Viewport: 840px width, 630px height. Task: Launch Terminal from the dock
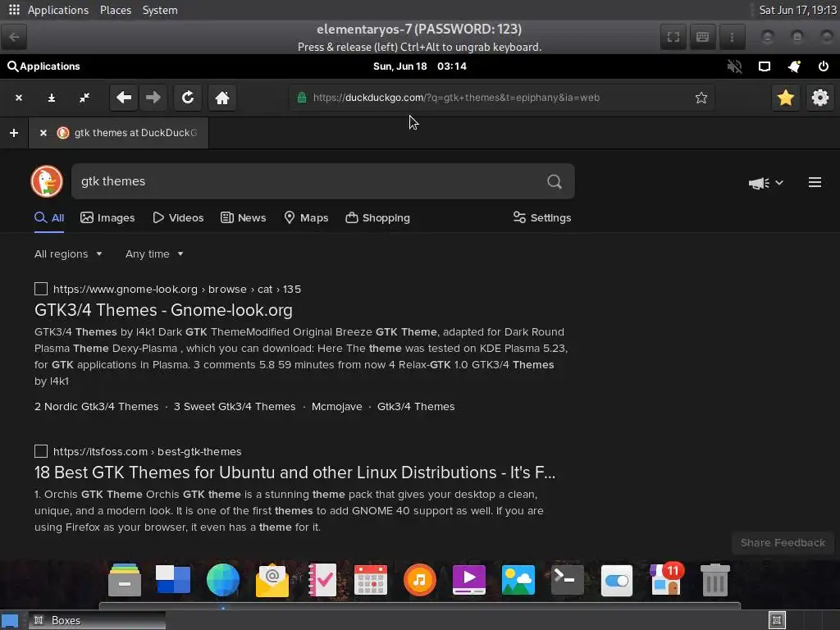click(568, 580)
